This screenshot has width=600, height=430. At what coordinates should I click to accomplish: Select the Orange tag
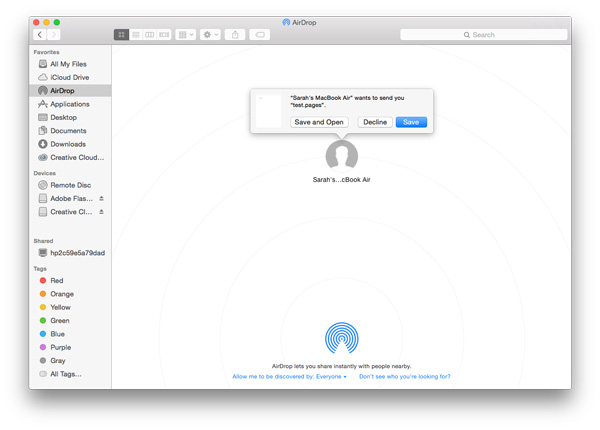click(70, 294)
